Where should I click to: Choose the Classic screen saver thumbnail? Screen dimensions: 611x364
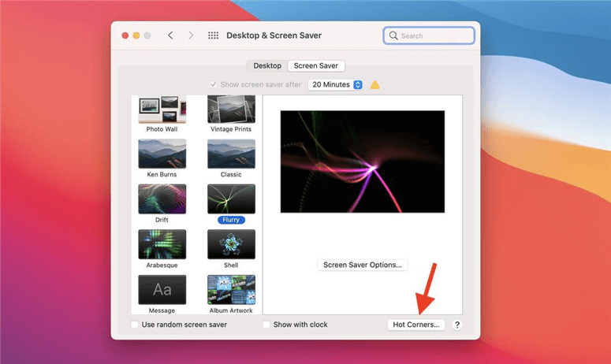tap(231, 154)
